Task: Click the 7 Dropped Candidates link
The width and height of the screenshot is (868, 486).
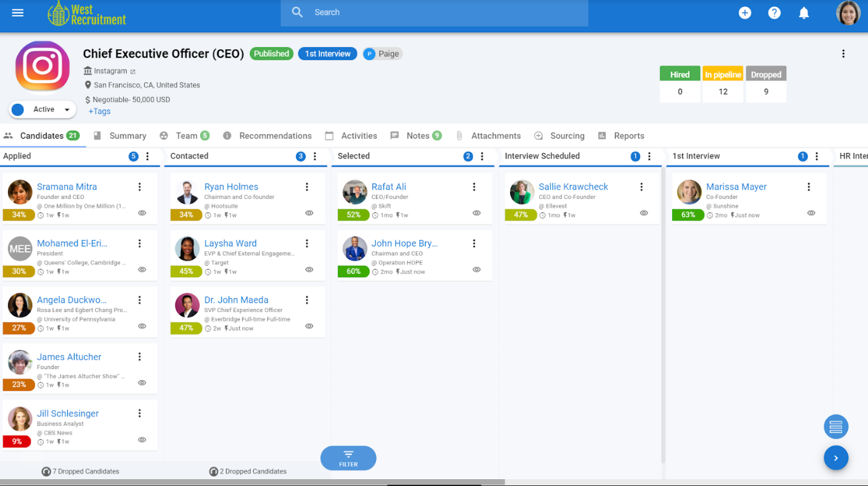Action: [80, 472]
